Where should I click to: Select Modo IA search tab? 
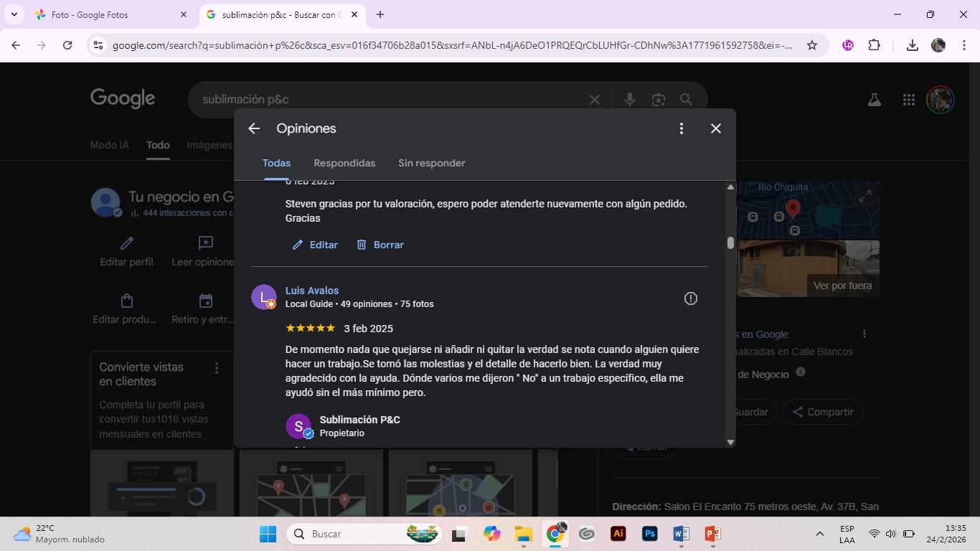(x=110, y=145)
